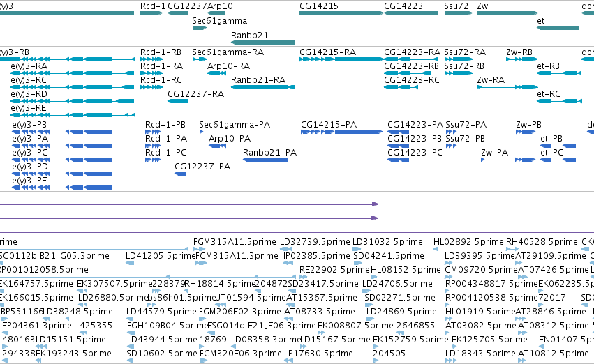The height and width of the screenshot is (364, 594).
Task: Select the CG14223 gene label
Action: tap(403, 6)
